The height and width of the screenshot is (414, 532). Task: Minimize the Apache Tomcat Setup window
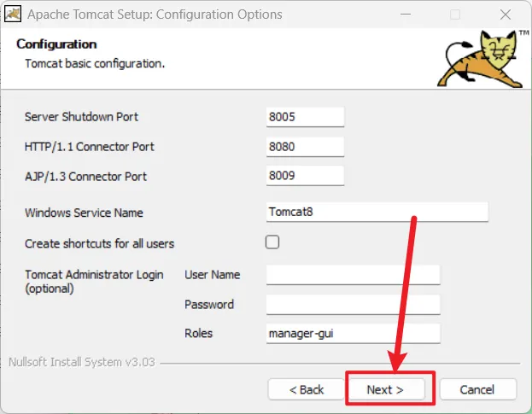click(x=406, y=15)
